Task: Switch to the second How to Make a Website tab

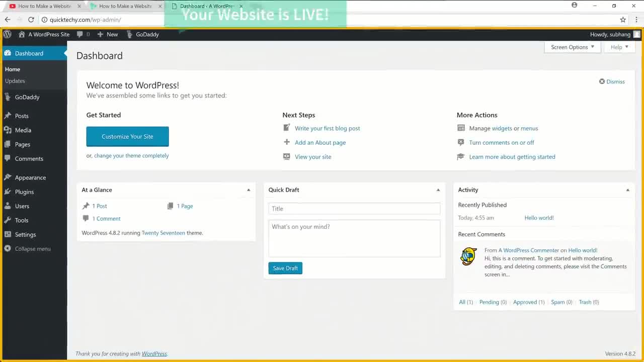Action: pos(126,6)
